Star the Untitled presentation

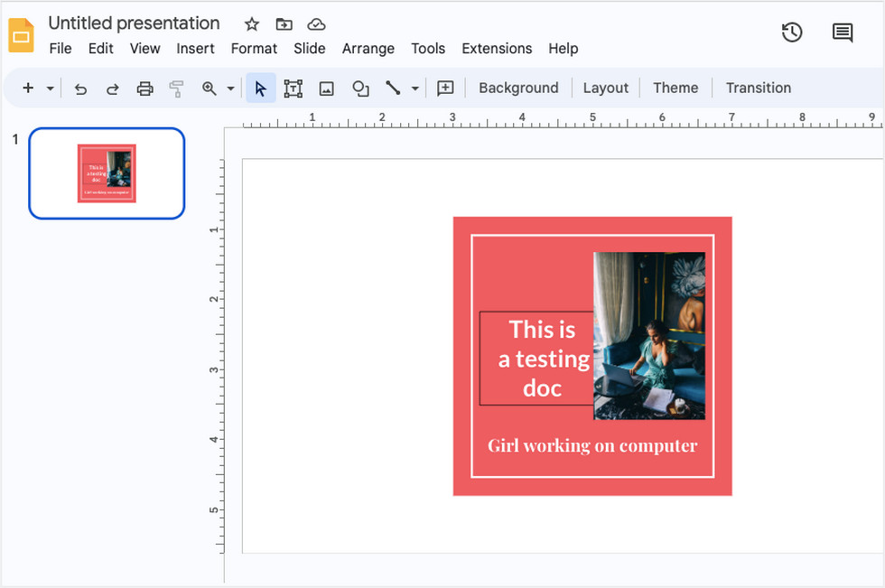pyautogui.click(x=252, y=24)
